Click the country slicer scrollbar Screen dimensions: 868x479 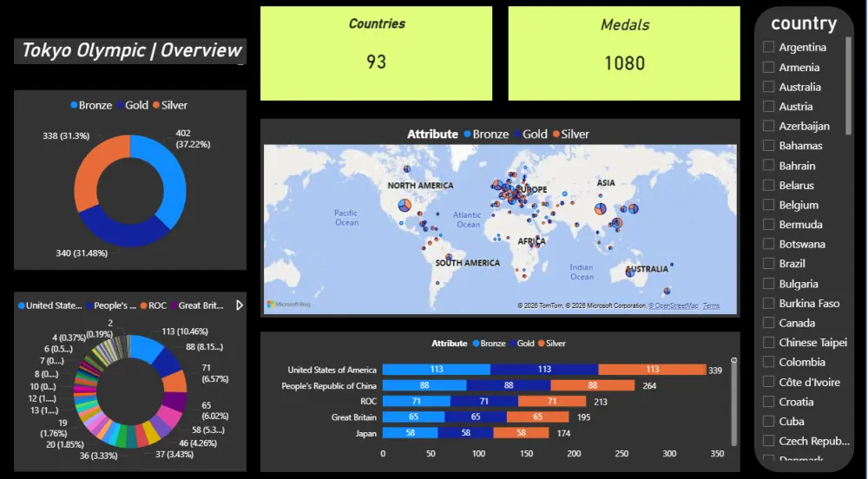(848, 86)
